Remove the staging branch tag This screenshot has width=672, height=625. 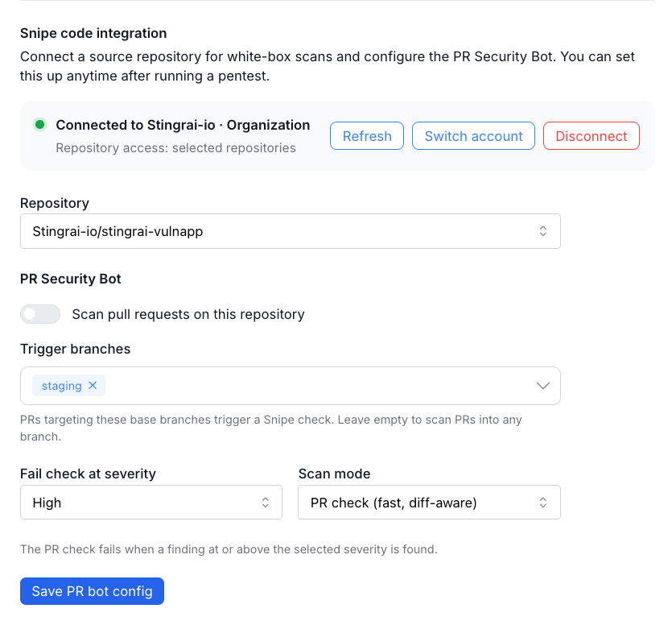click(93, 385)
